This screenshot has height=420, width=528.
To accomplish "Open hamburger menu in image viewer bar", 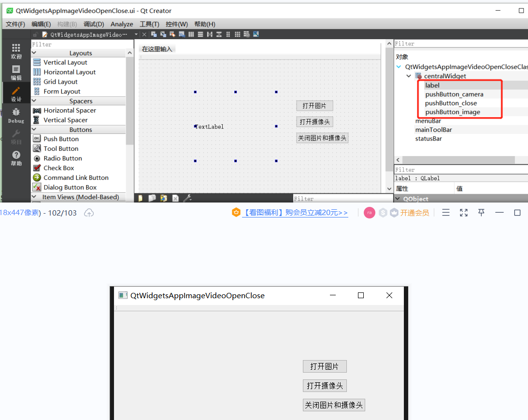I will point(446,213).
